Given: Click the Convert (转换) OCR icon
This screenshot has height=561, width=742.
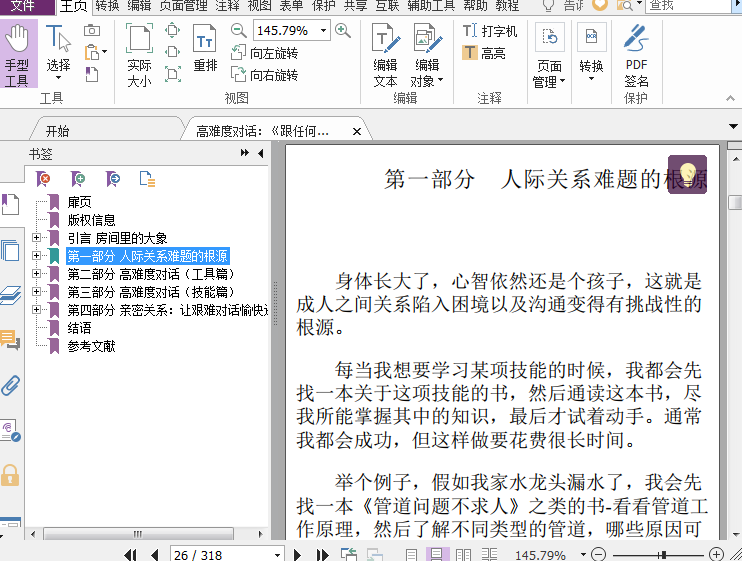Looking at the screenshot, I should click(x=591, y=36).
